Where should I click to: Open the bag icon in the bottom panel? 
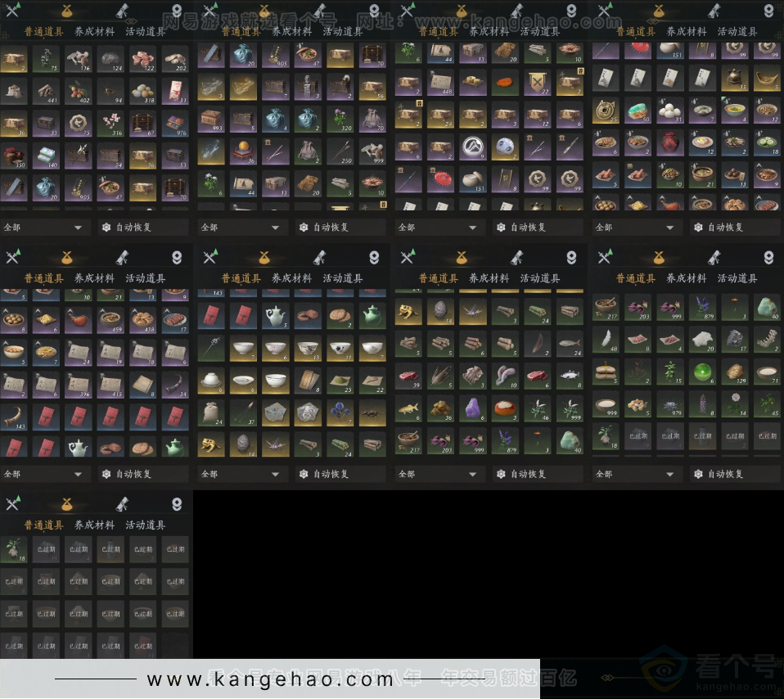67,504
